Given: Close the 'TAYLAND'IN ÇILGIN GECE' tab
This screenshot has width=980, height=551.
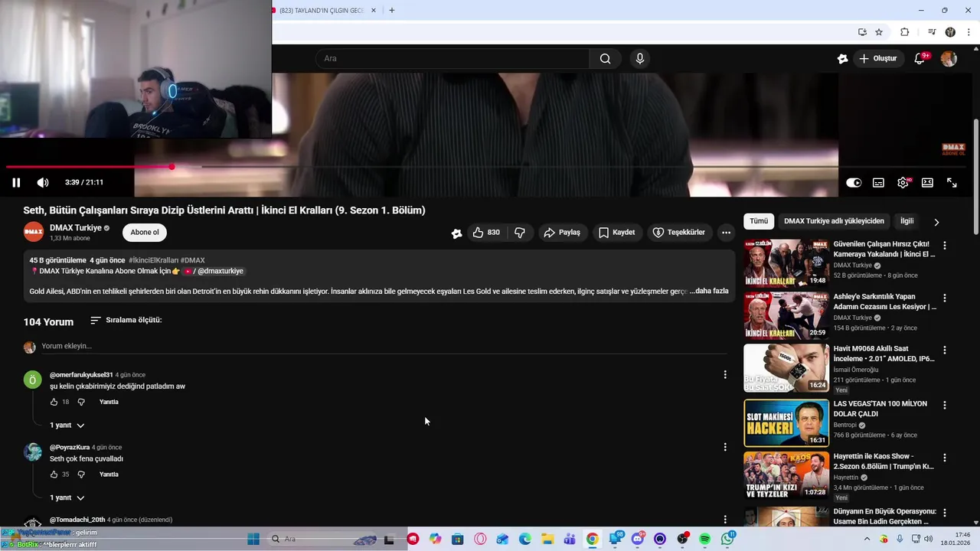Looking at the screenshot, I should [x=374, y=10].
